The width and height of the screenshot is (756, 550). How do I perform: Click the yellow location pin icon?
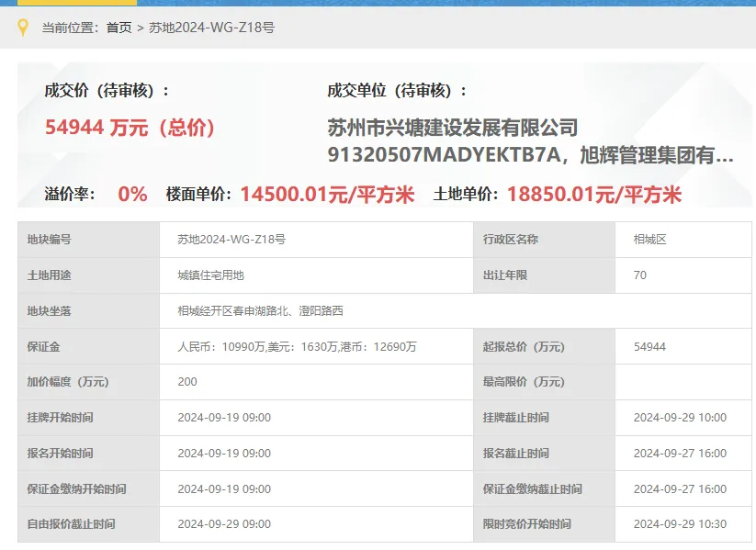click(x=22, y=28)
